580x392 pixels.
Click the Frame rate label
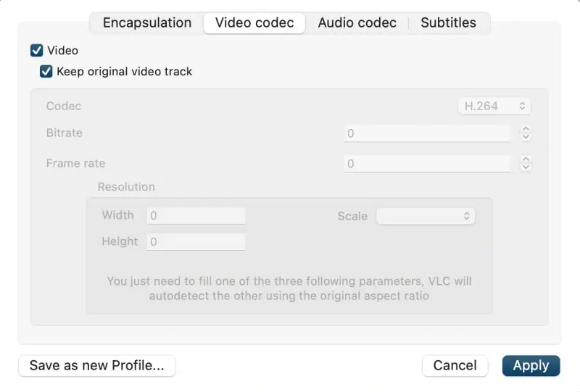75,163
